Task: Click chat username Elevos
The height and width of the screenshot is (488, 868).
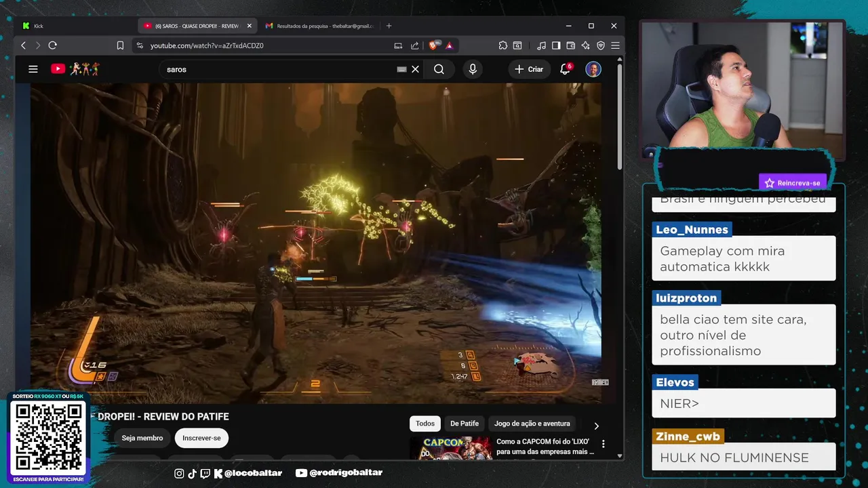Action: point(675,382)
